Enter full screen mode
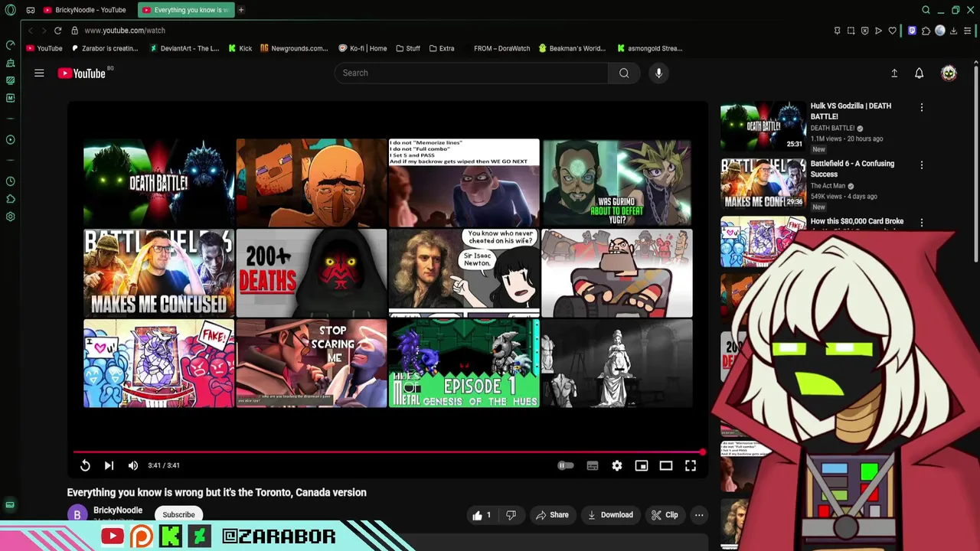 [691, 465]
